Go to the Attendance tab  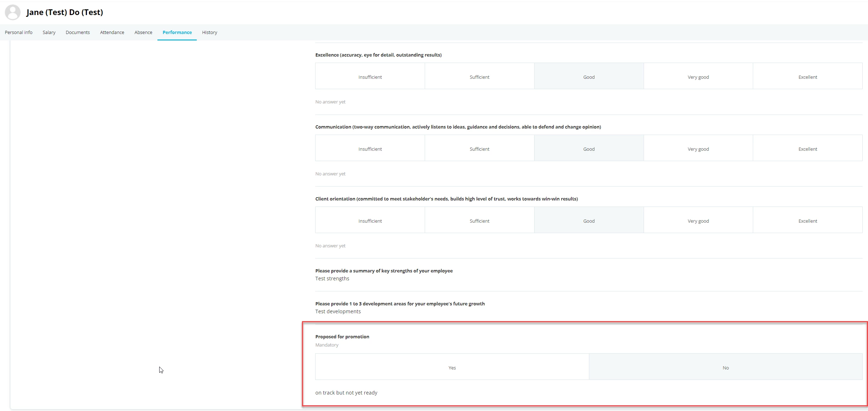point(112,32)
